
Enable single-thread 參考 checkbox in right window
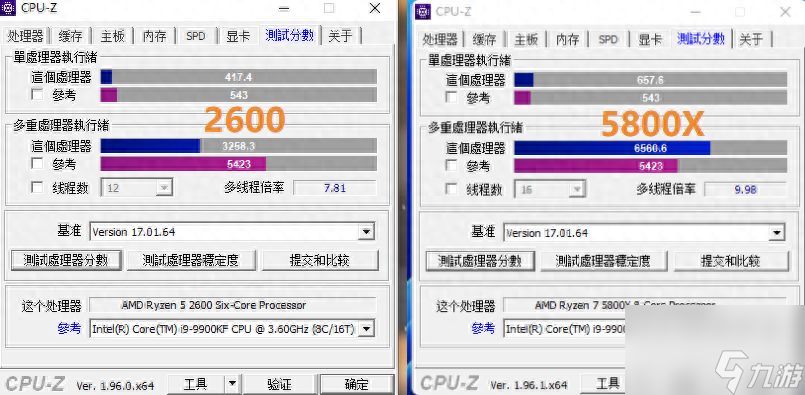451,97
